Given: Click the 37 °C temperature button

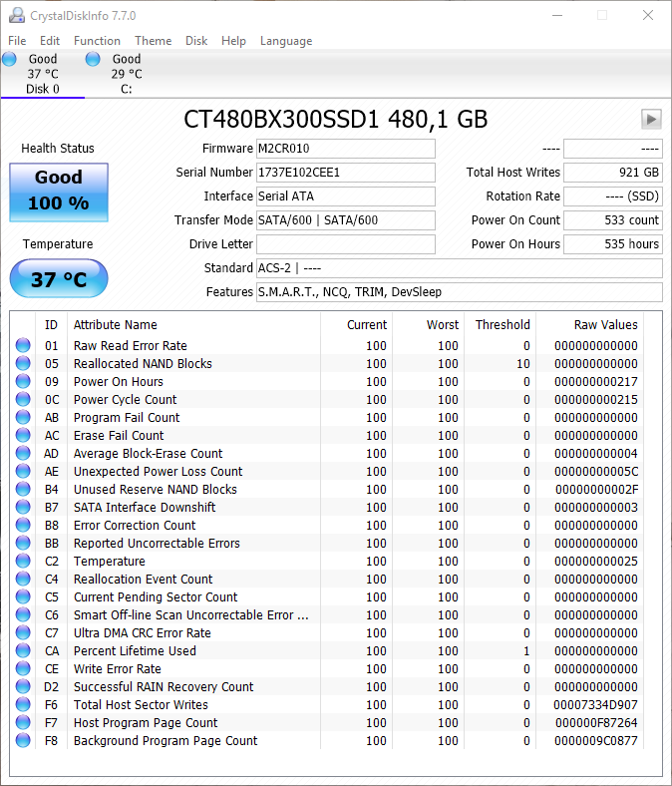Looking at the screenshot, I should [59, 278].
